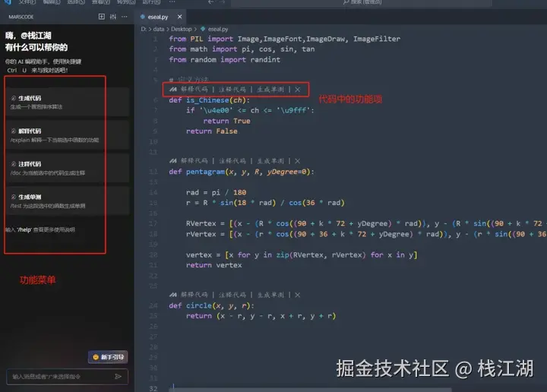Click the def pentagram definition line
The image size is (547, 392).
[242, 172]
